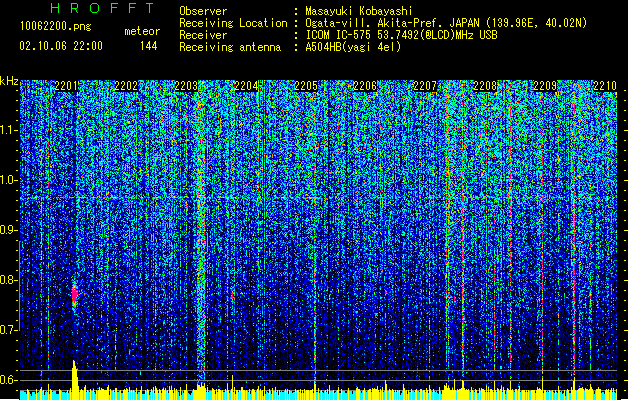Select the filename 10062200.png
The width and height of the screenshot is (629, 400).
[x=55, y=27]
